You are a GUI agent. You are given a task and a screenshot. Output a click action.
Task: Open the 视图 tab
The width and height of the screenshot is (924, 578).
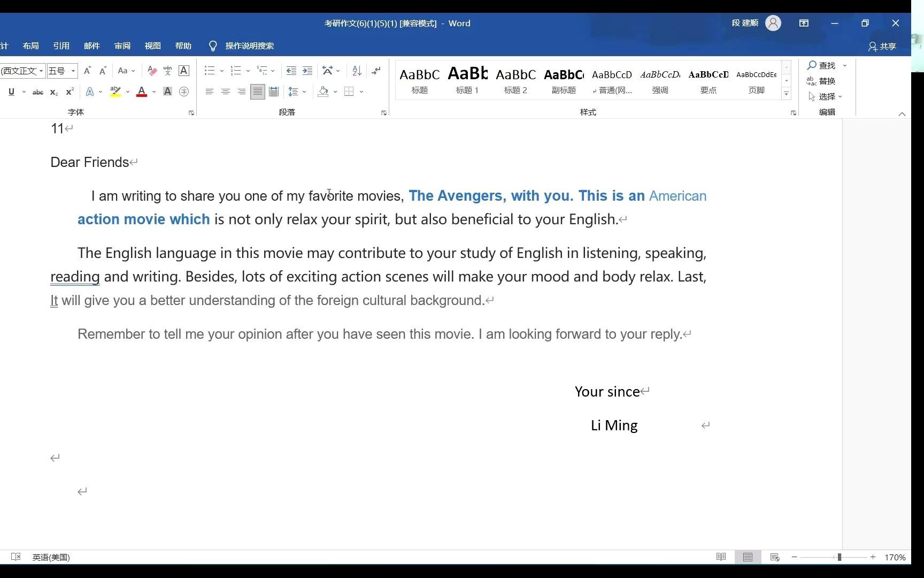point(153,46)
